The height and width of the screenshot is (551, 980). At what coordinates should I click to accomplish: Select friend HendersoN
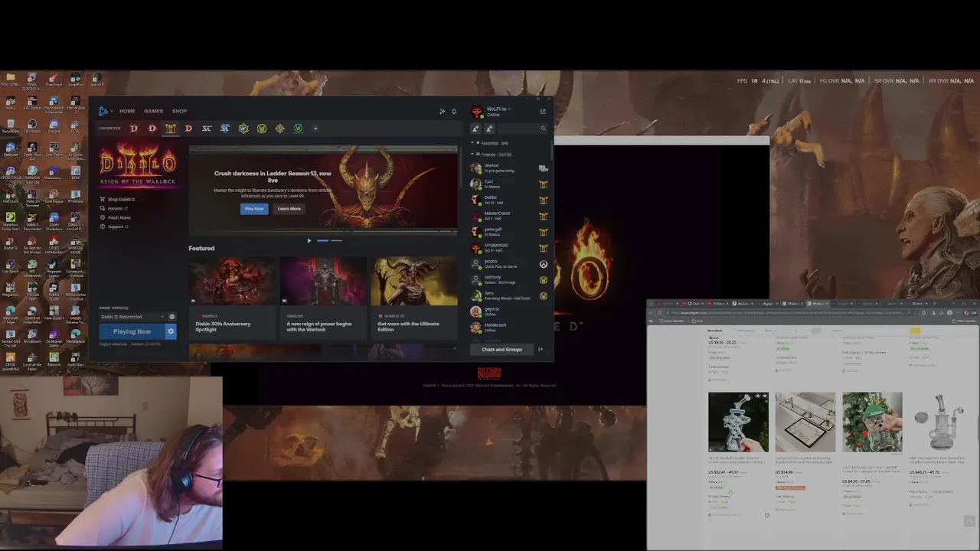pos(509,328)
